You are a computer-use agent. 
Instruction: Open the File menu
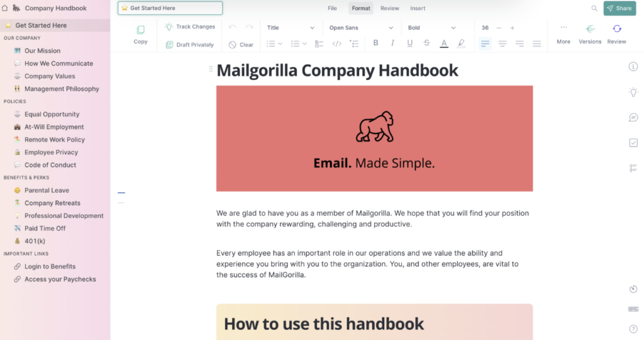pyautogui.click(x=332, y=8)
